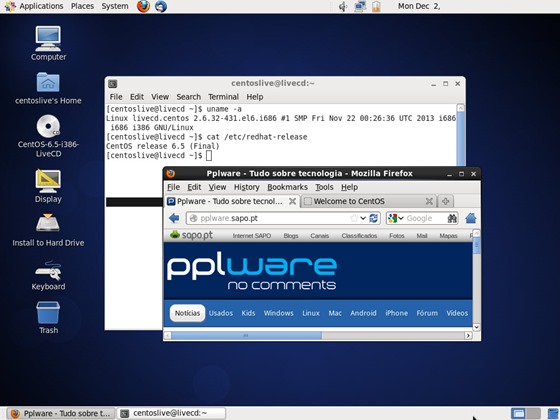Open the Applications menu
This screenshot has width=560, height=420.
tap(41, 6)
